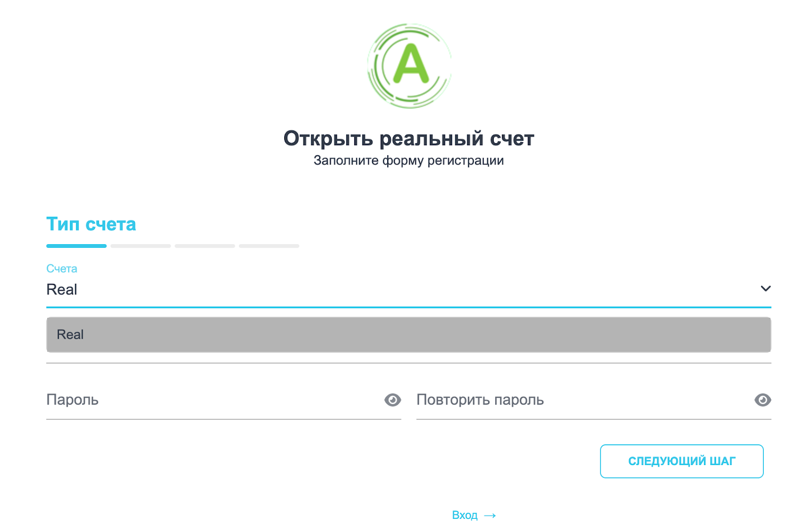Click the green A logo
This screenshot has width=812, height=526.
coord(409,66)
